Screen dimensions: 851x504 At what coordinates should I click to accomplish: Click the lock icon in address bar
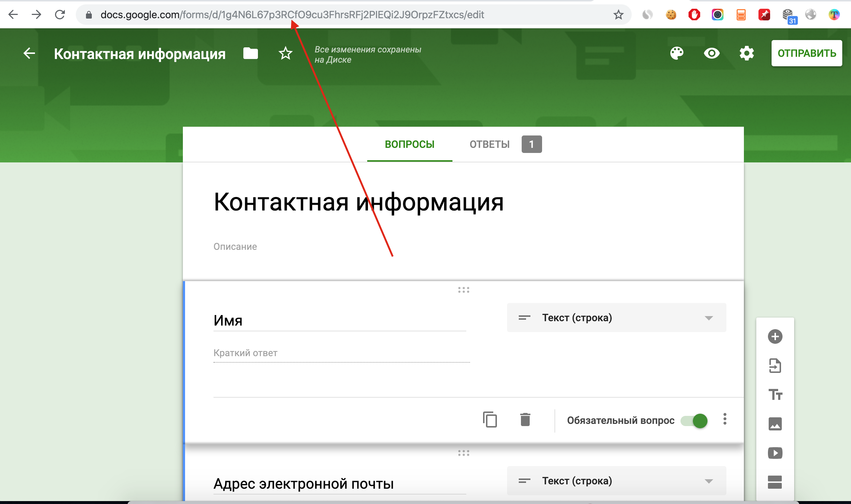pos(89,15)
